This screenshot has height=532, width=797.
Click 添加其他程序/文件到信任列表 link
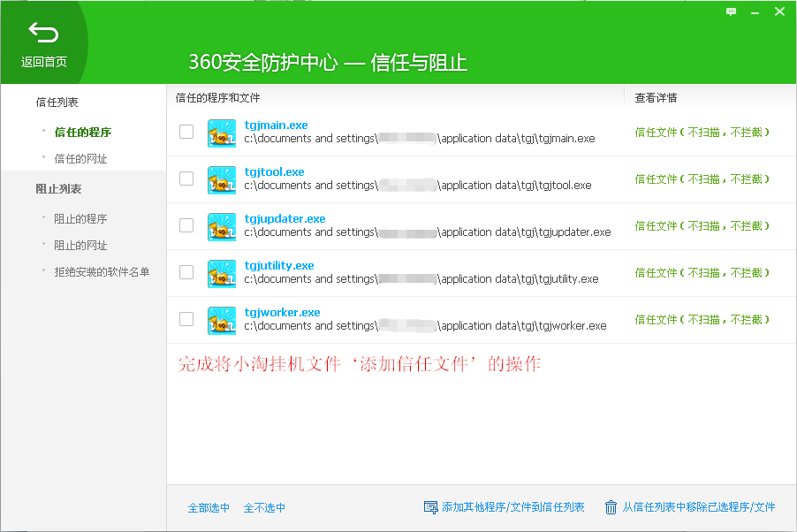point(512,507)
